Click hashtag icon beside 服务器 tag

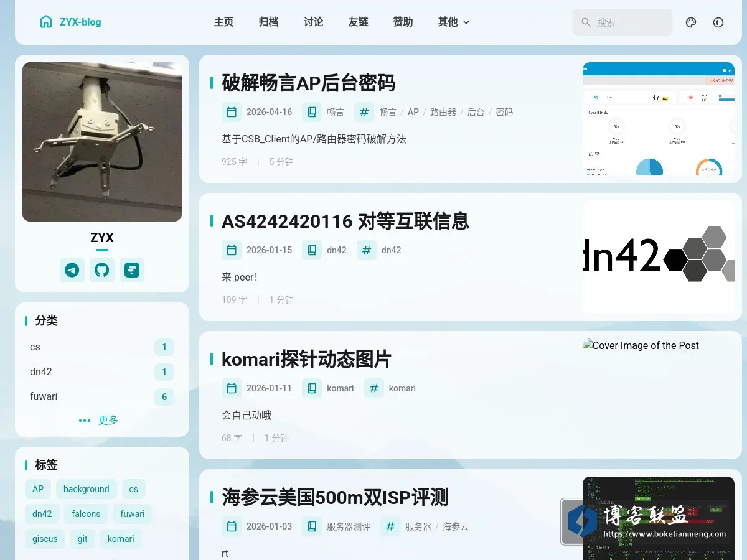tap(390, 526)
